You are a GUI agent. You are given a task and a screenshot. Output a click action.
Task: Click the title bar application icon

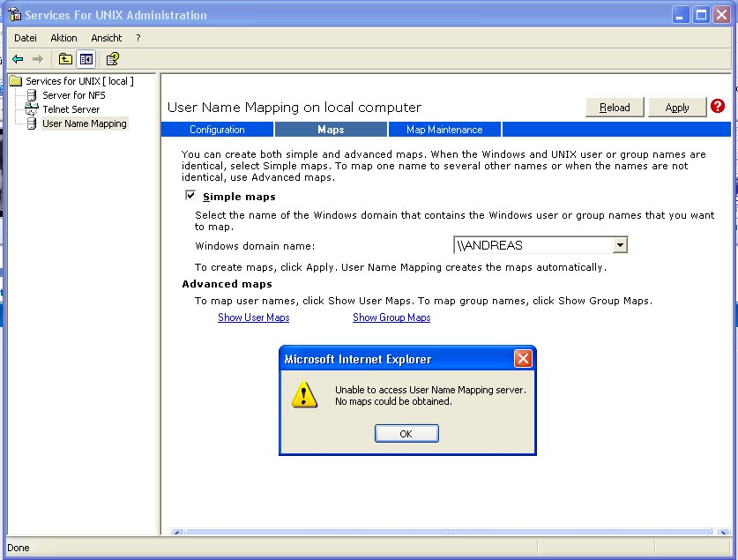(15, 15)
